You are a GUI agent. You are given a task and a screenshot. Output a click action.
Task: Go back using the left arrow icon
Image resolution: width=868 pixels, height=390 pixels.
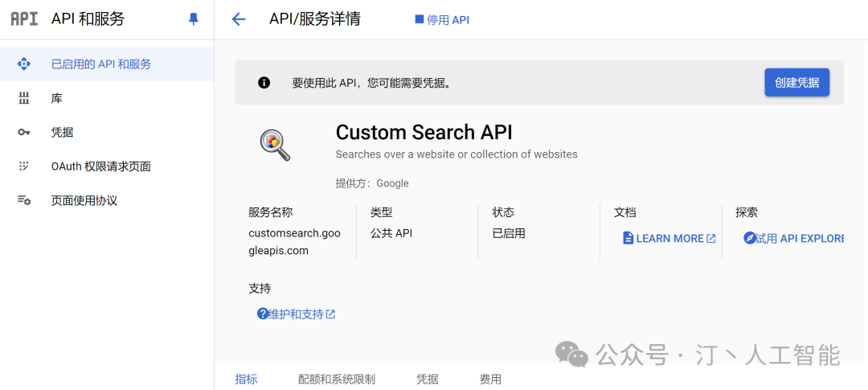(239, 19)
